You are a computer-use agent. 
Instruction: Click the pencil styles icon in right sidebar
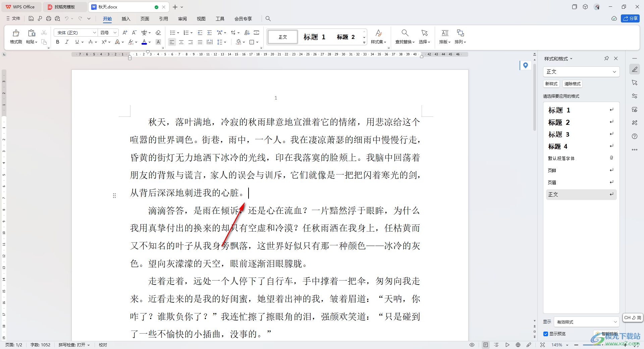click(x=635, y=69)
